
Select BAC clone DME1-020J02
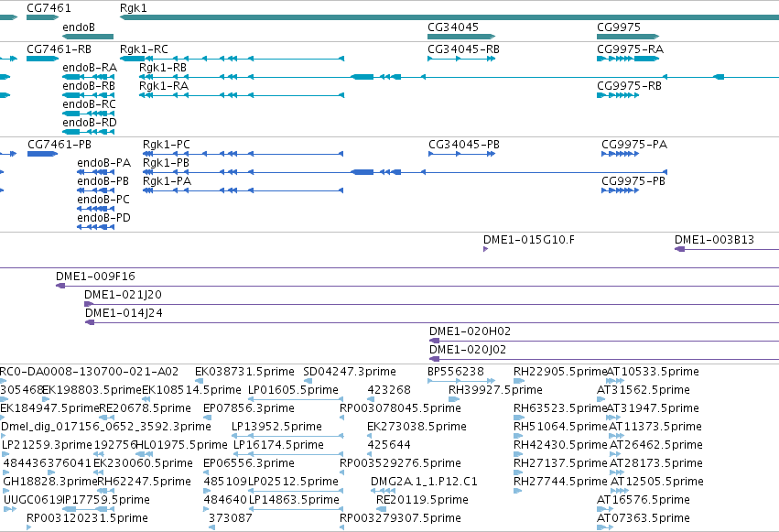(604, 360)
